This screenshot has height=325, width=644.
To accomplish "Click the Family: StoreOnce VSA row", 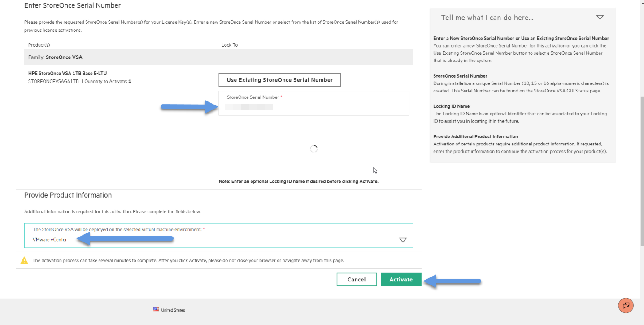I will (x=219, y=57).
